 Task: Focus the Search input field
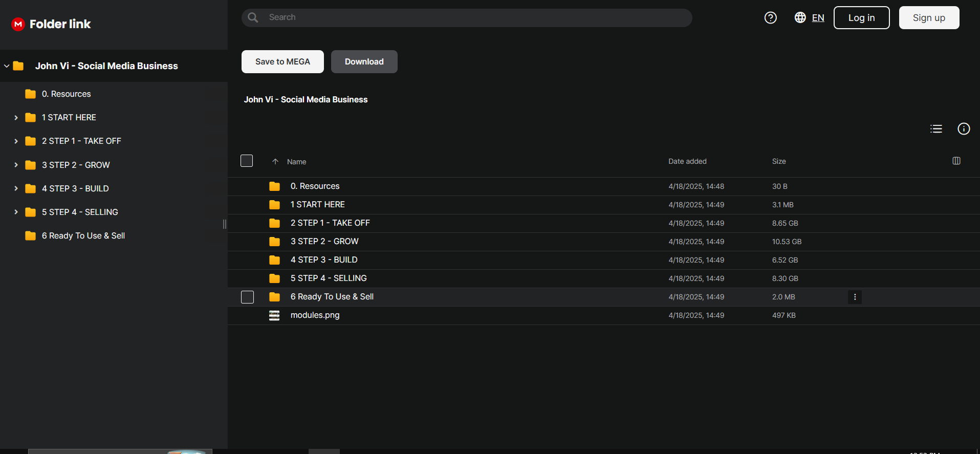pyautogui.click(x=467, y=18)
